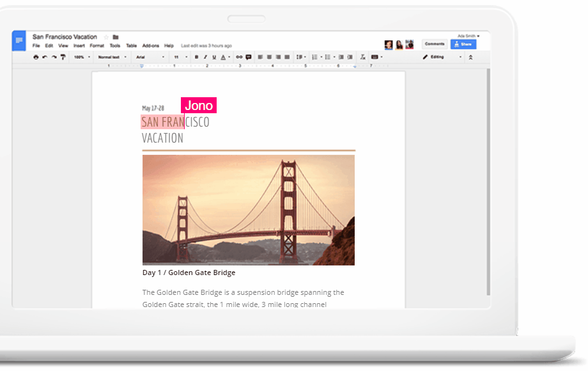
Task: Open the Comments button
Action: coord(435,44)
